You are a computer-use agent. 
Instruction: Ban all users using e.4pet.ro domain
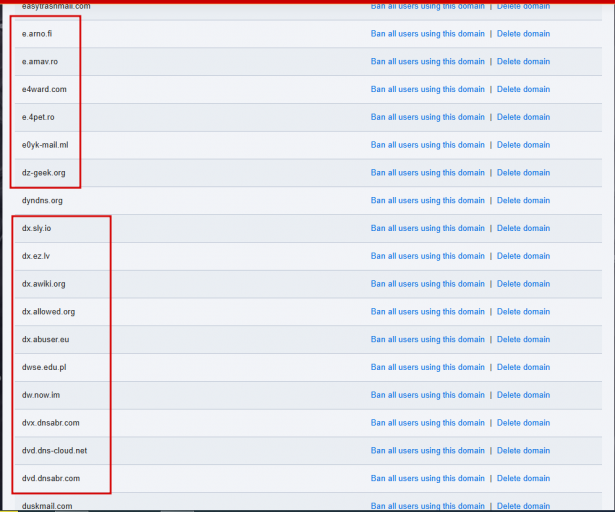(428, 117)
